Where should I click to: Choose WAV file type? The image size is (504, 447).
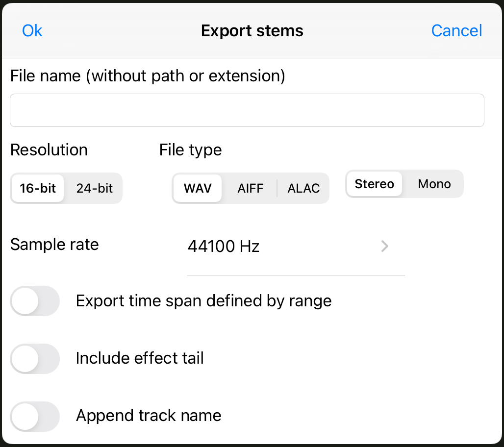coord(198,188)
